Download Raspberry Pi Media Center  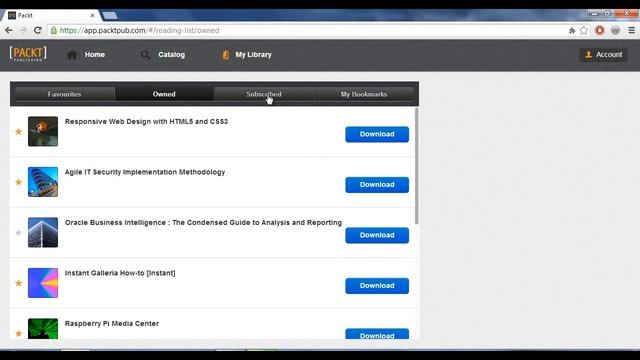[x=377, y=334]
